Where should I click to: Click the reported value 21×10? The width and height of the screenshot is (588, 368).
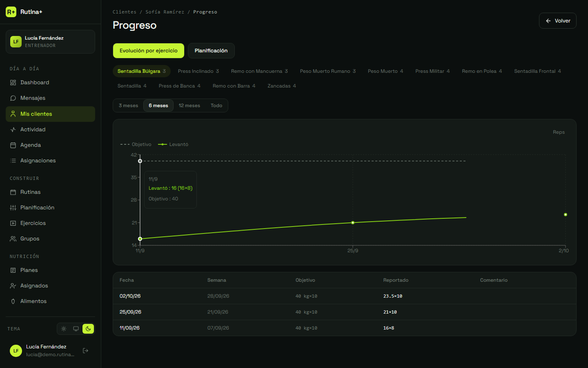[390, 312]
